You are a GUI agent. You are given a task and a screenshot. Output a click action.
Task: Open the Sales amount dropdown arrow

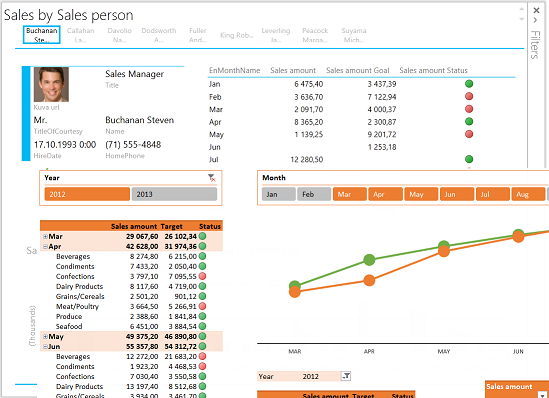pyautogui.click(x=543, y=395)
